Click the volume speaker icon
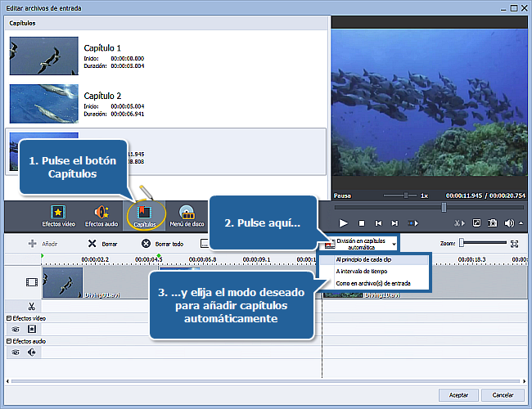This screenshot has width=532, height=409. point(510,222)
